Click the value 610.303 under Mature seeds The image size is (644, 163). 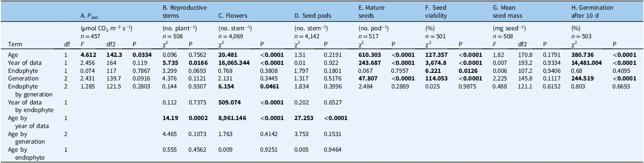click(368, 54)
